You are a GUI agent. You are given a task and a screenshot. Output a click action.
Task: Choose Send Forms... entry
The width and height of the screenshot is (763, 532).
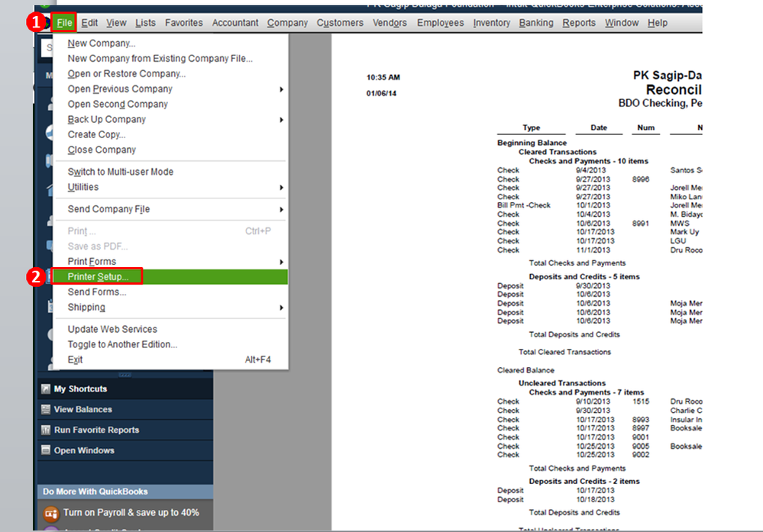tap(170, 292)
